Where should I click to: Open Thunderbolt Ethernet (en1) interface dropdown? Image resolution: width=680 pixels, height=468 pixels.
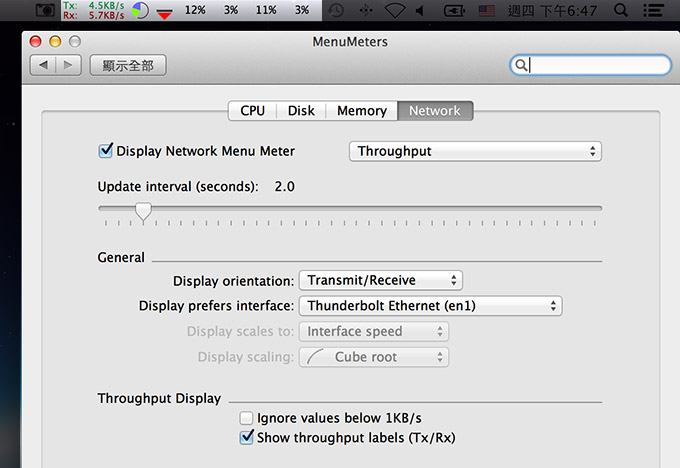pyautogui.click(x=431, y=306)
